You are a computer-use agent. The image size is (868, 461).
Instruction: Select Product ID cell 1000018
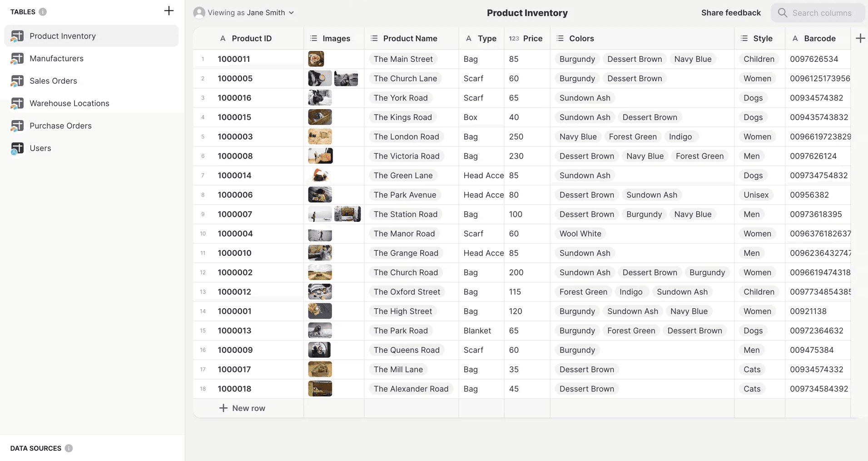pos(234,389)
